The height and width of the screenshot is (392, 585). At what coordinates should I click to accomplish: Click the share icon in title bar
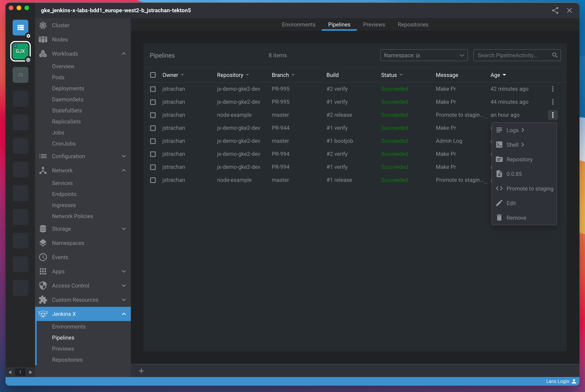(555, 10)
